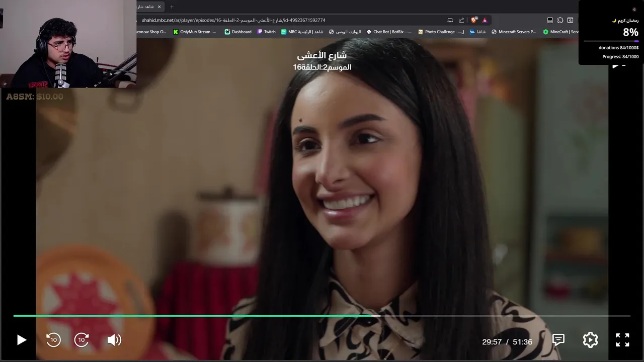Image resolution: width=644 pixels, height=362 pixels.
Task: Click the Brave Shields lion icon
Action: point(474,20)
